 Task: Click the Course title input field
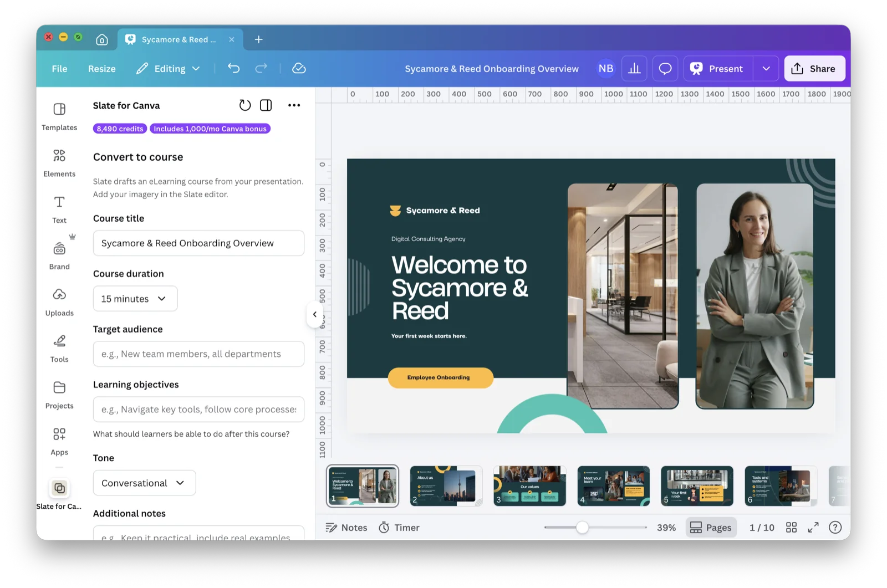(198, 243)
